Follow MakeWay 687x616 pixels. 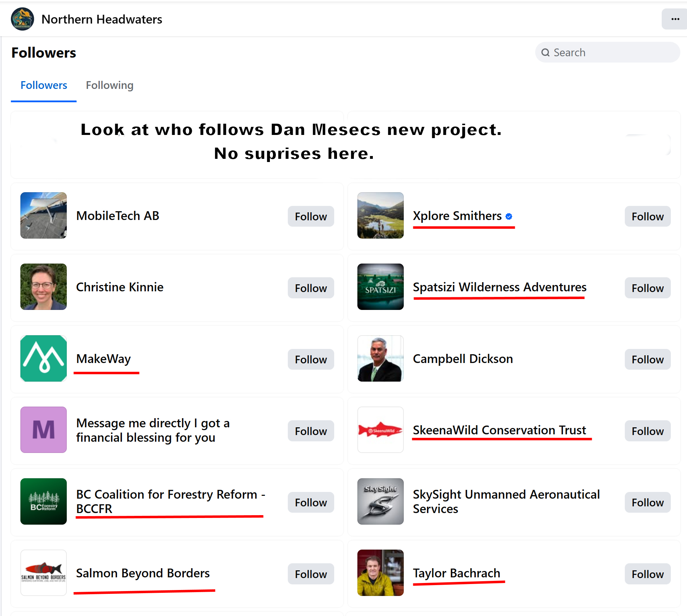[x=311, y=359]
